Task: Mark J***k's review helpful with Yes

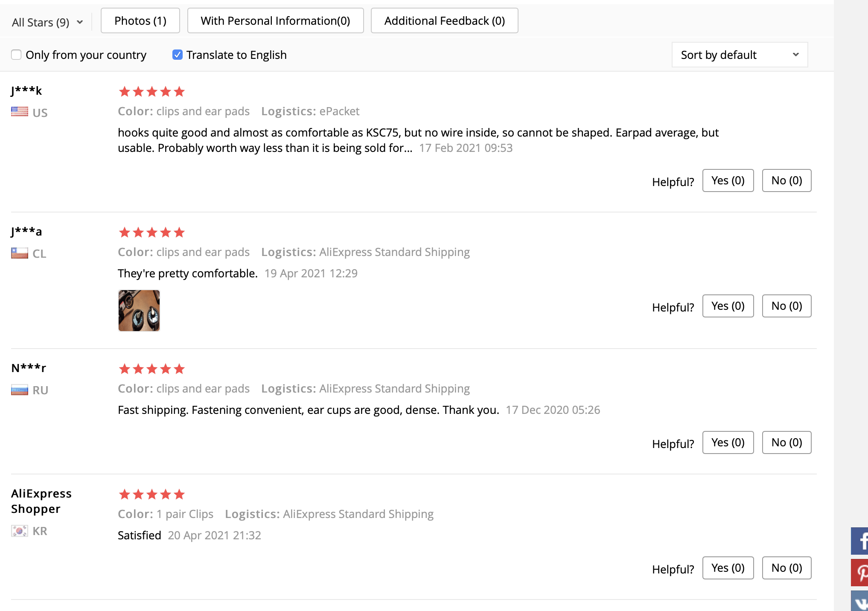Action: click(728, 180)
